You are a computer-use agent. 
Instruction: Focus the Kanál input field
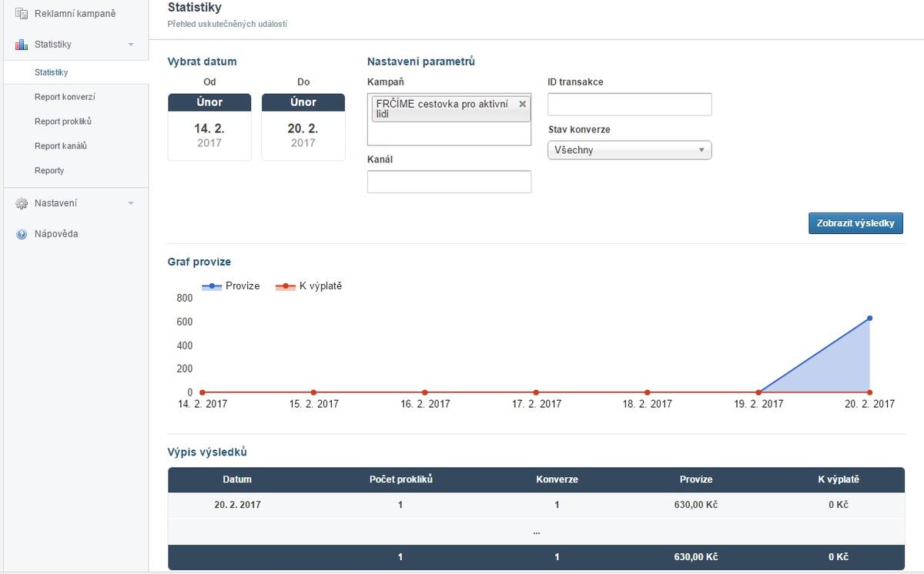(449, 182)
